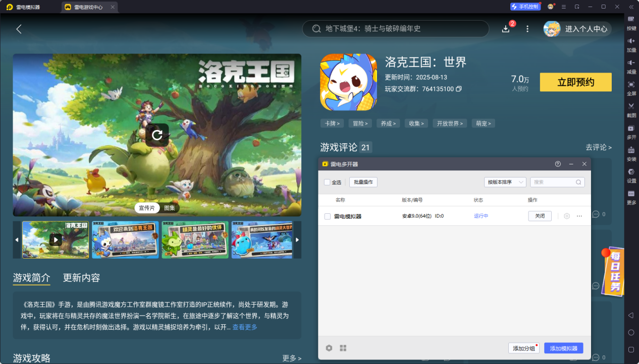Viewport: 639px width, 364px height.
Task: Open the 按版本排序 dropdown
Action: coord(505,182)
